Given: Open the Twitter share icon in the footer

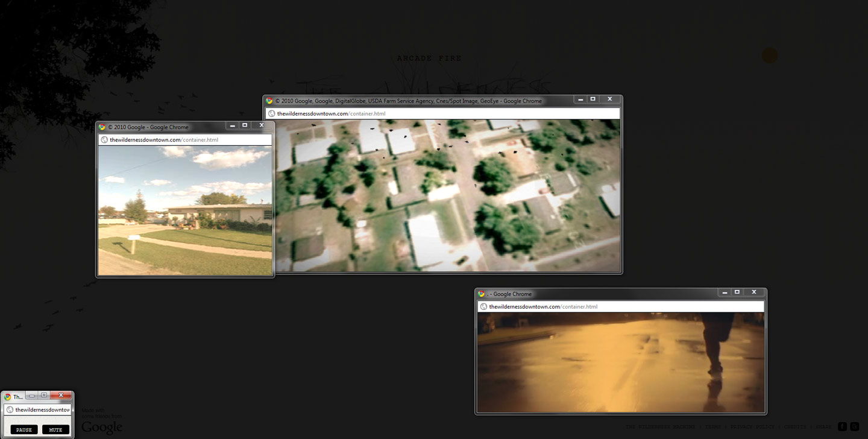Looking at the screenshot, I should [855, 427].
